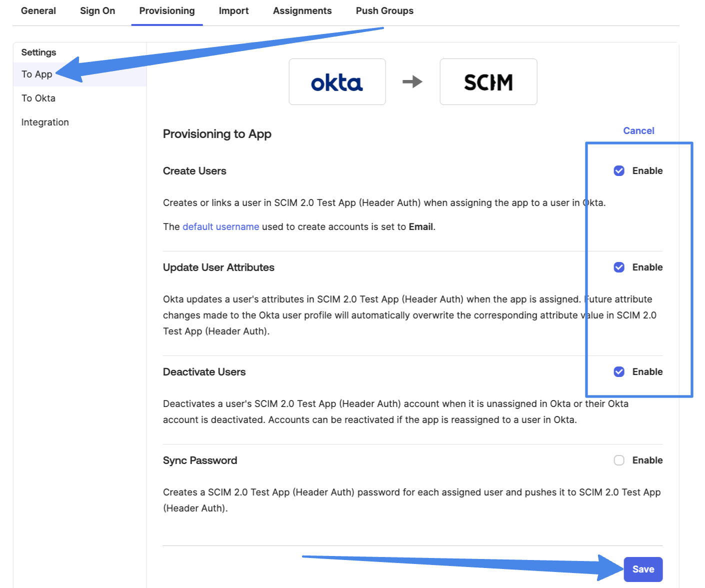Check Enable for Sync Password

[619, 460]
